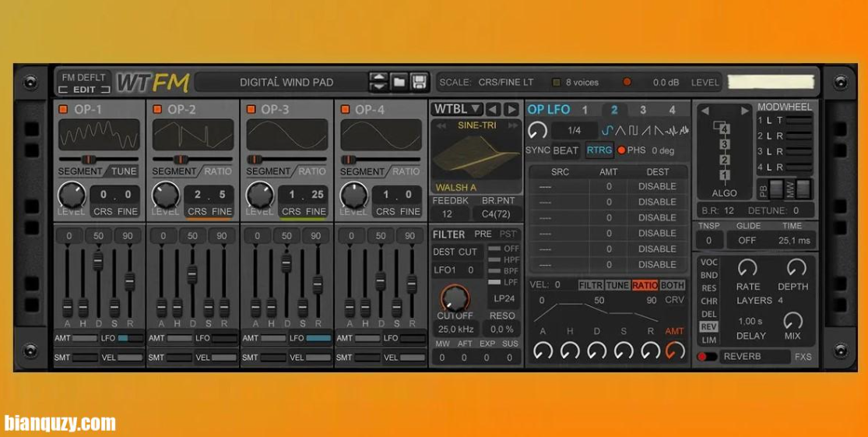
Task: Click the effects MIX knob
Action: (x=792, y=320)
